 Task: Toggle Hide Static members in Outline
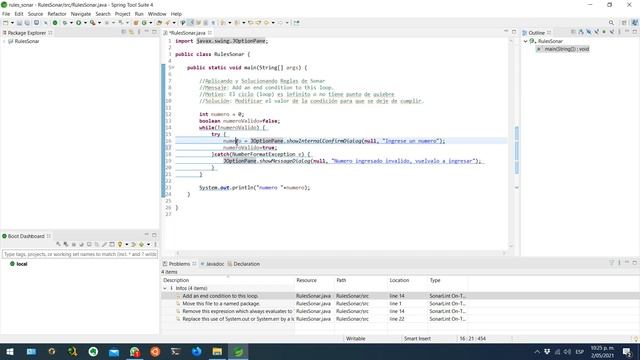596,32
